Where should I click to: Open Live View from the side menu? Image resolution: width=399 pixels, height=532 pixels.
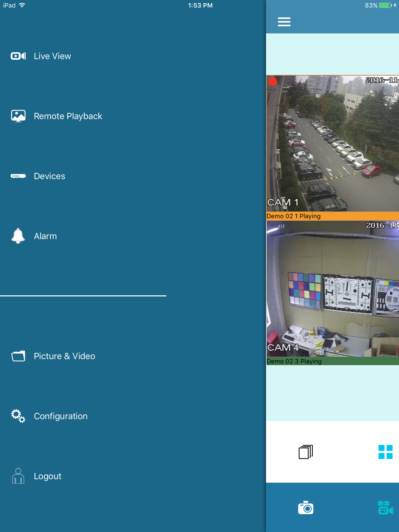[x=52, y=56]
